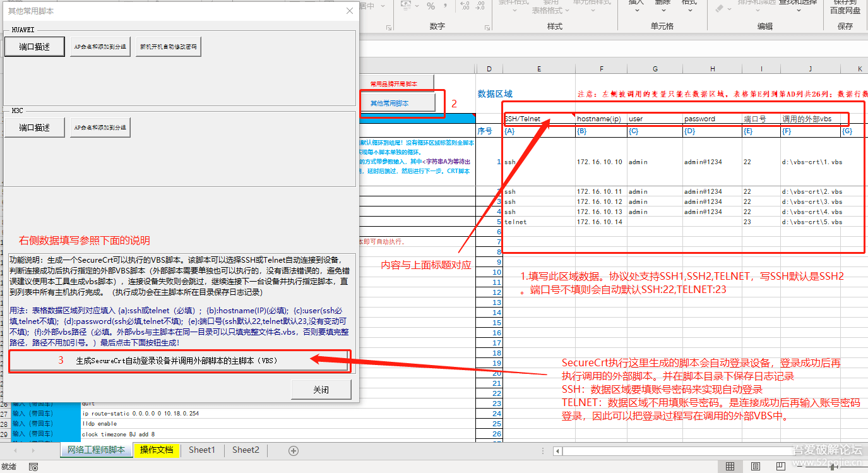The width and height of the screenshot is (868, 473).
Task: Click 其他常用脚本 button on worksheet
Action: (x=398, y=103)
